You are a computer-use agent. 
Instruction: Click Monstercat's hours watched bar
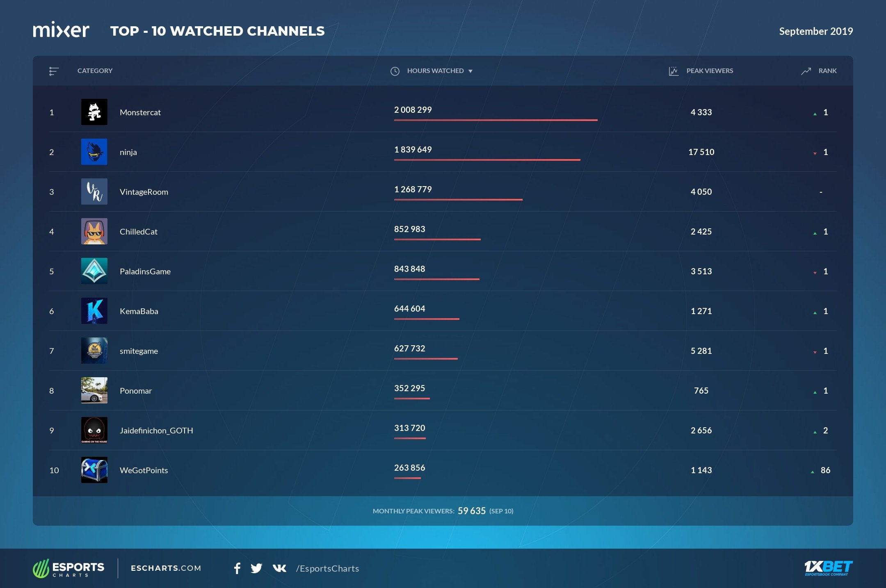point(496,120)
